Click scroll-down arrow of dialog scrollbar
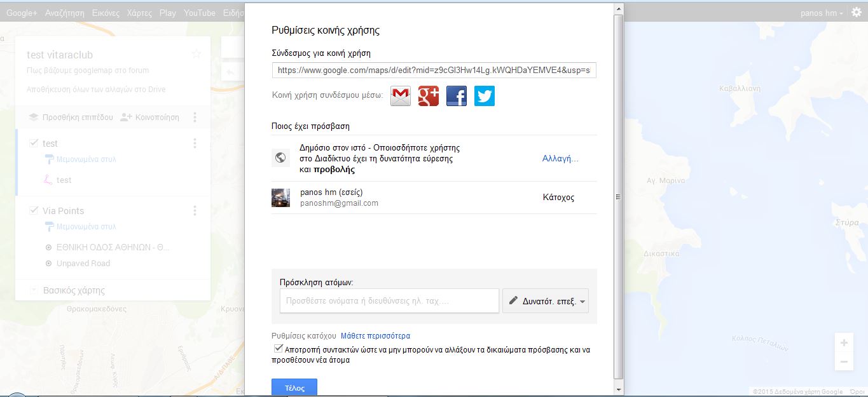Screen dimensions: 868x397 point(619,389)
